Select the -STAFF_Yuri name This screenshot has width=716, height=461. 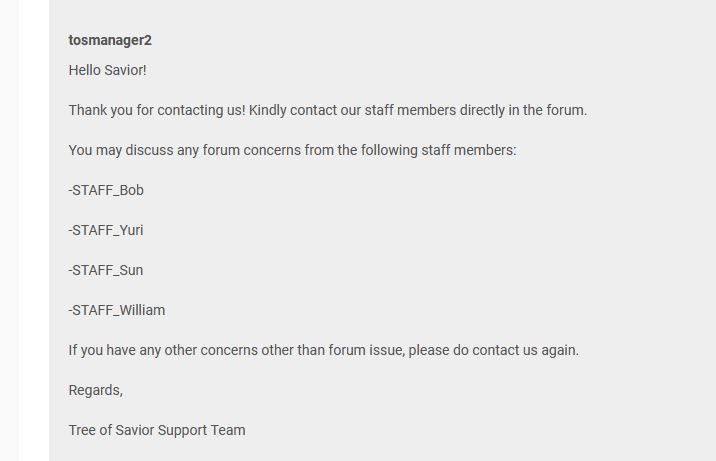[x=106, y=230]
